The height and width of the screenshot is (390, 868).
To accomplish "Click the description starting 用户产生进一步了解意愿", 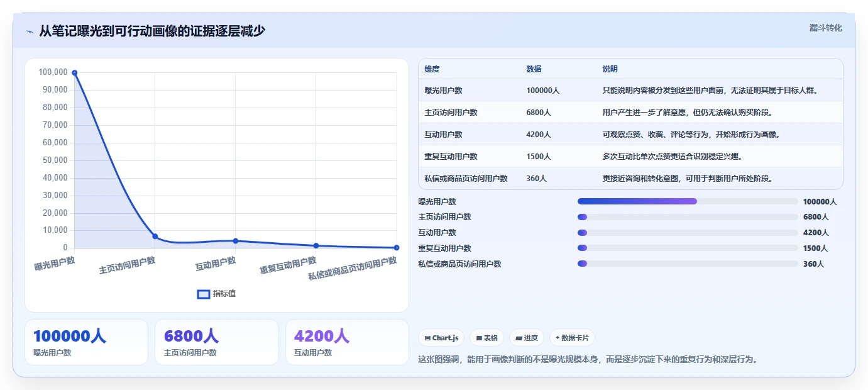I will click(687, 113).
